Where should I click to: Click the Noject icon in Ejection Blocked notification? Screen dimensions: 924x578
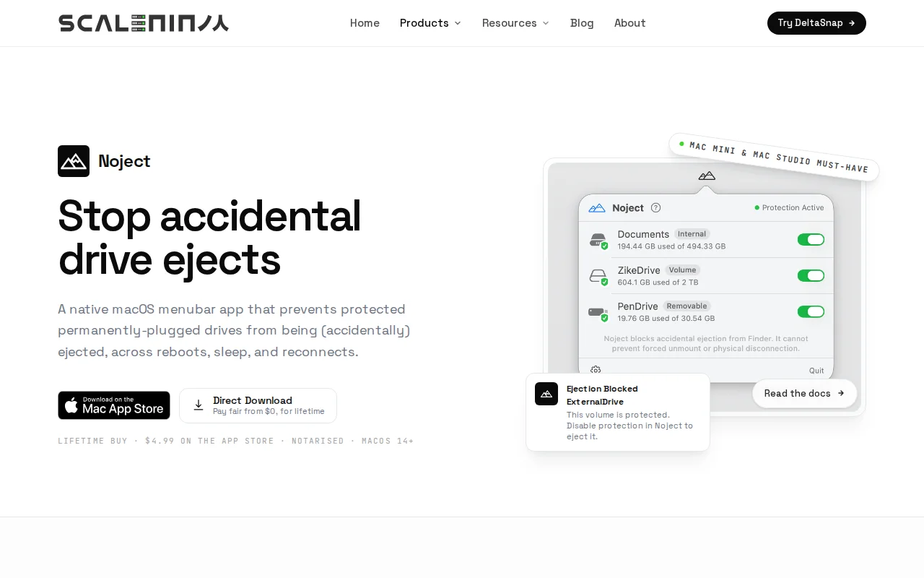click(x=546, y=394)
